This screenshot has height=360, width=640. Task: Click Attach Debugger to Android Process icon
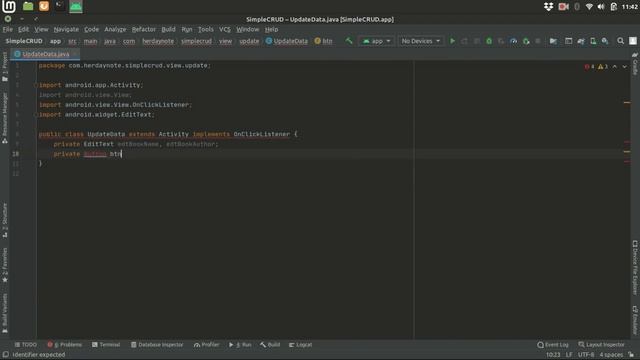(526, 41)
